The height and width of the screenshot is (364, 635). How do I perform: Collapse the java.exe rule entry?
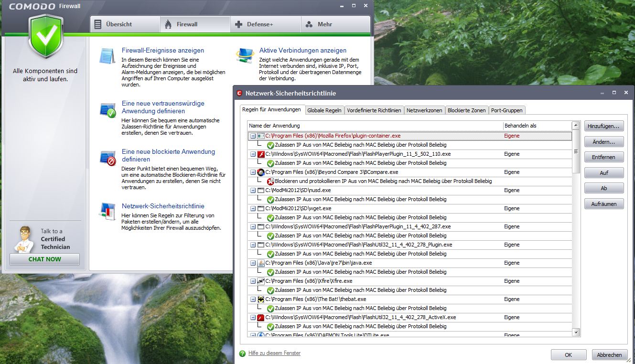point(253,263)
